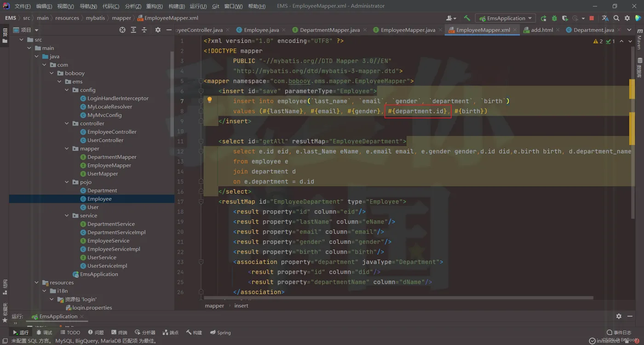644x345 pixels.
Task: Open the EmsApplication run configuration dropdown
Action: [505, 18]
